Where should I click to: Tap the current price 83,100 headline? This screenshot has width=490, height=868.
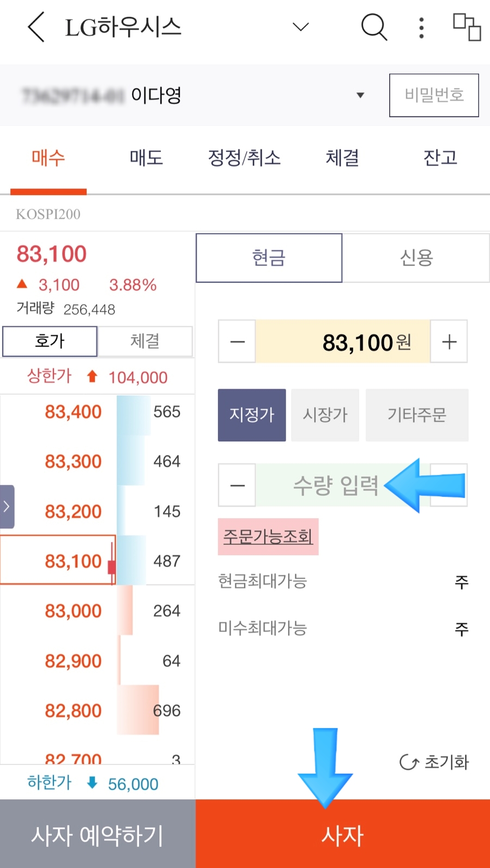pos(52,254)
